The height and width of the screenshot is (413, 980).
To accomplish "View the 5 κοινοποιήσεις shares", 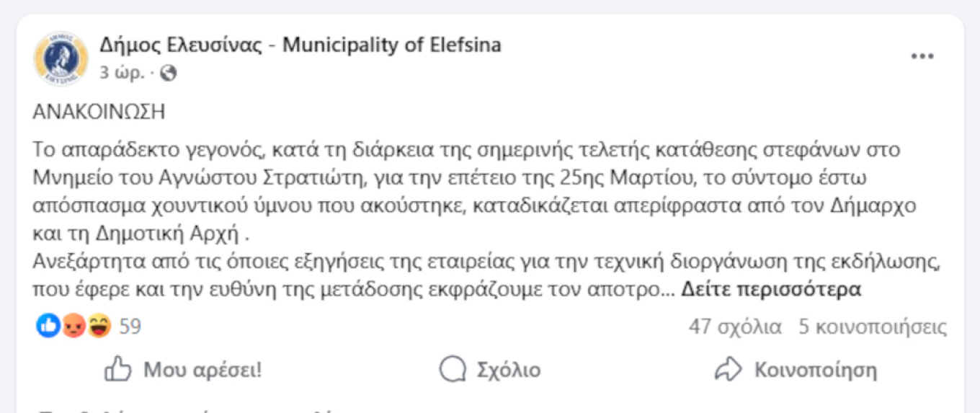I will click(873, 327).
